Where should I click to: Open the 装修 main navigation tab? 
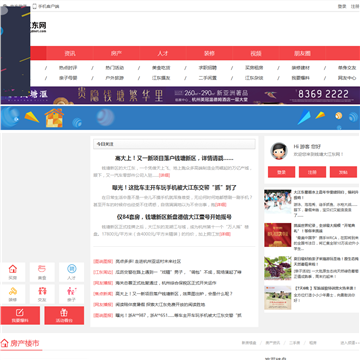pos(209,53)
